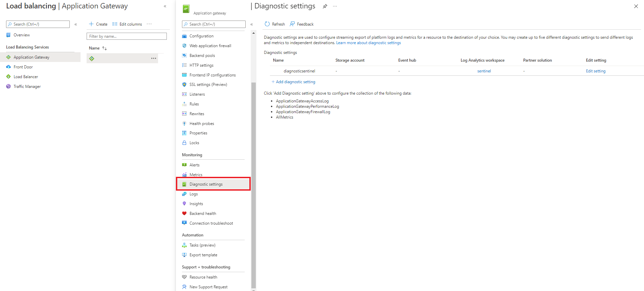Open Traffic Manager from sidebar

27,87
